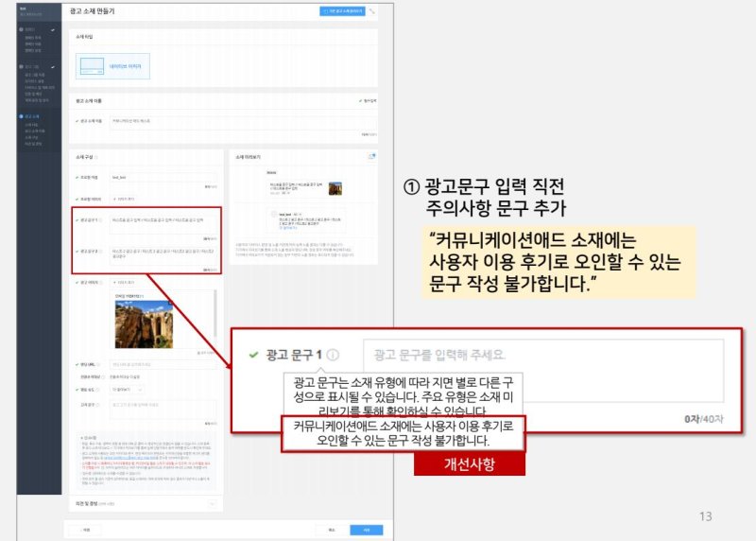This screenshot has height=541, width=756.
Task: Click the blue button in the page header
Action: click(x=341, y=11)
